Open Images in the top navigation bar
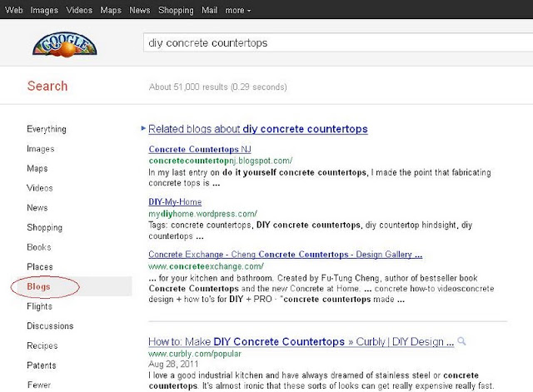The height and width of the screenshot is (392, 533). [x=44, y=11]
